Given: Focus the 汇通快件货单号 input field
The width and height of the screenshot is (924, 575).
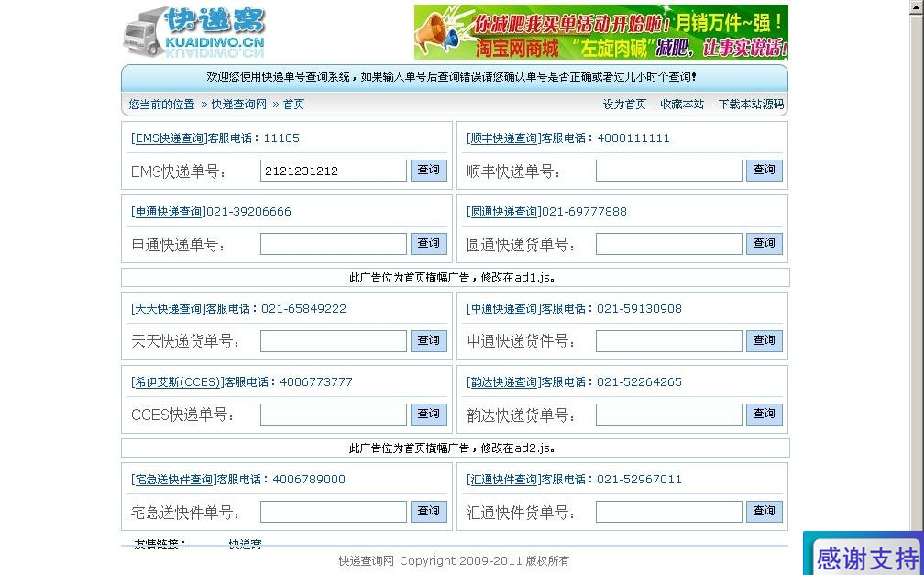Looking at the screenshot, I should click(669, 512).
